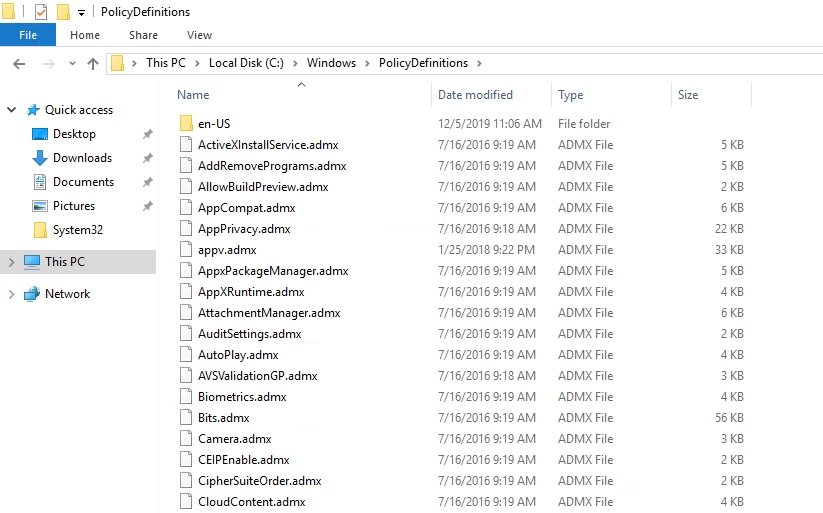The width and height of the screenshot is (823, 513).
Task: Expand the chevron after Local Disk (C:) breadcrumb
Action: coord(296,63)
